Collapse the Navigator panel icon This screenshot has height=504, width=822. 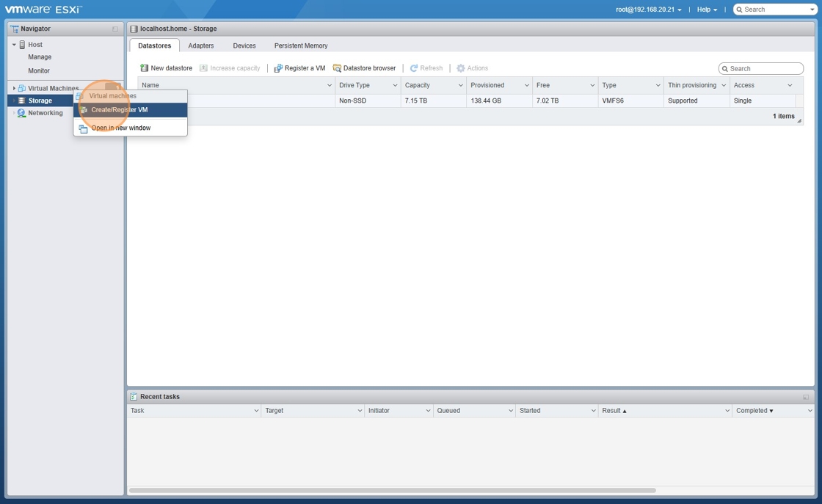tap(115, 29)
